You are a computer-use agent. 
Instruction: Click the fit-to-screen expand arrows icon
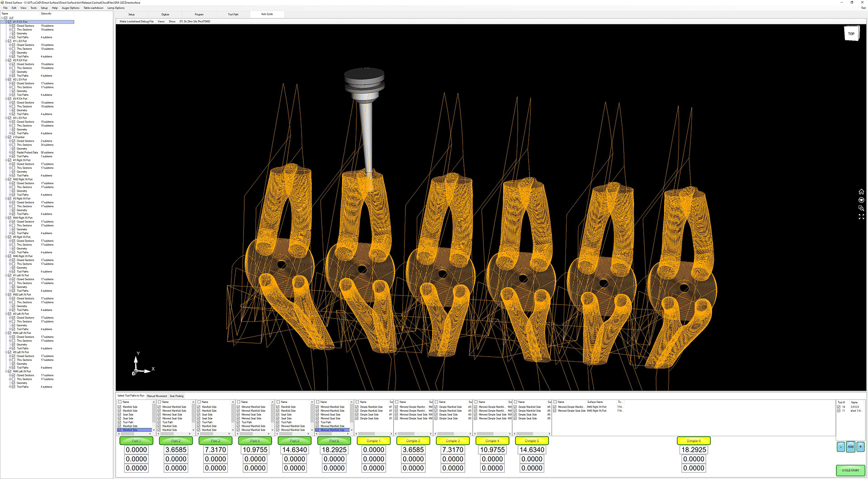coord(861,217)
